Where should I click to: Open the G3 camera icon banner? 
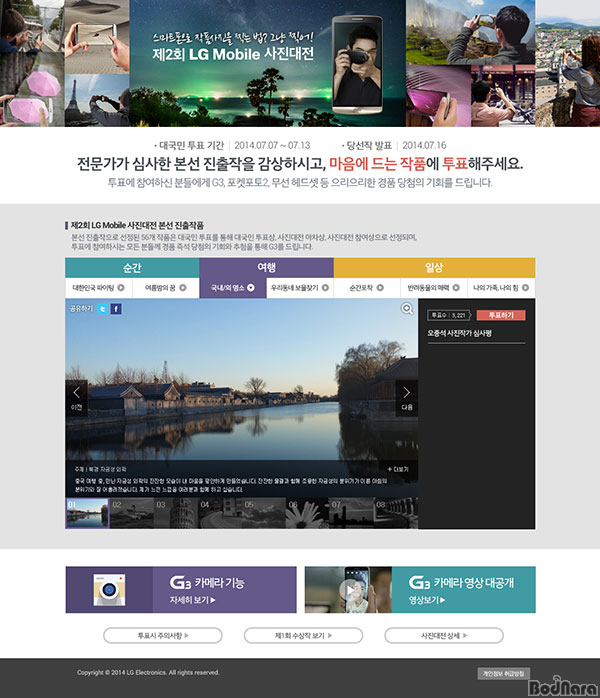pos(109,589)
